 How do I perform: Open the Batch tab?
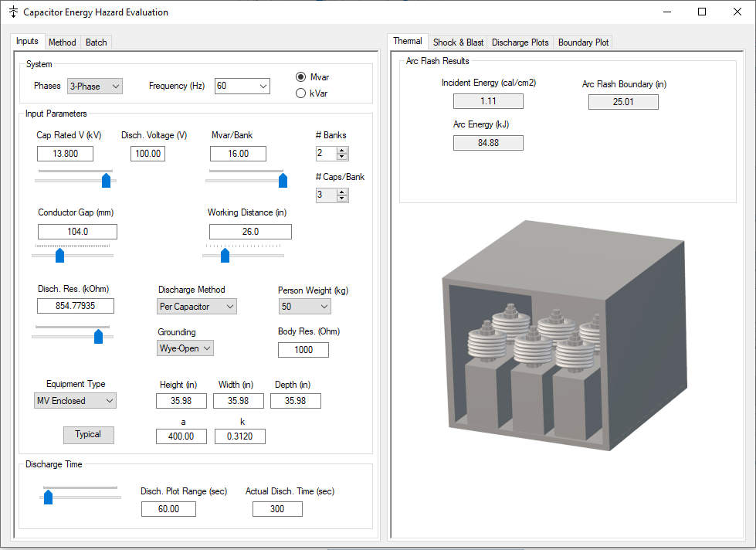coord(96,42)
